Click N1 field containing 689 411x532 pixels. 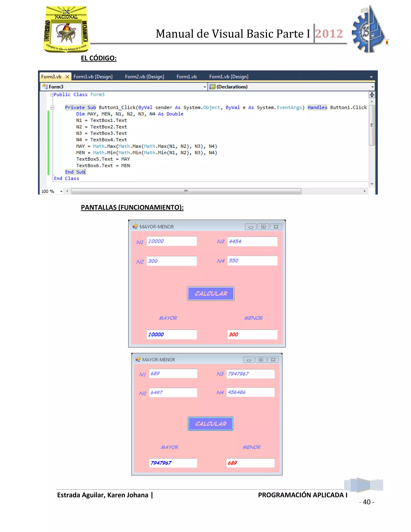tap(173, 373)
